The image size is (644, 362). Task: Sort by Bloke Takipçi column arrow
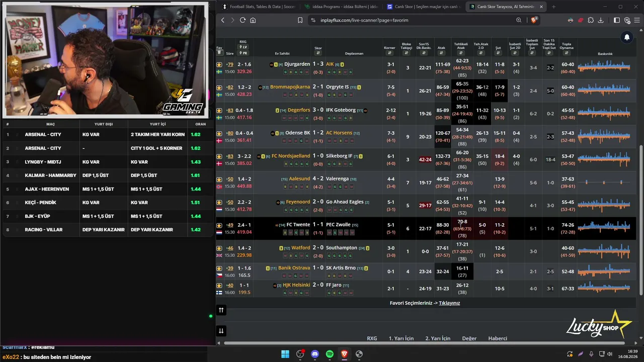[x=407, y=53]
